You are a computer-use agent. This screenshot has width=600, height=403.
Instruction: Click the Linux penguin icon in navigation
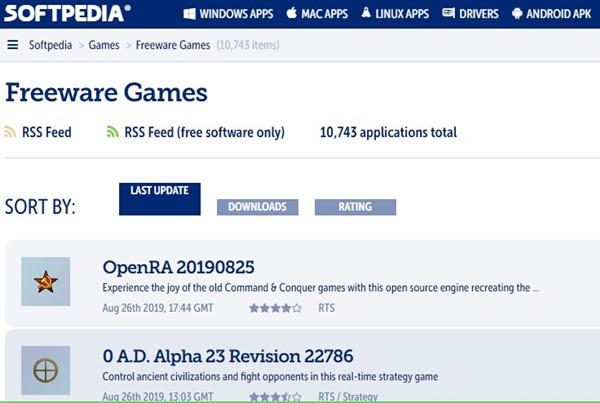point(366,13)
